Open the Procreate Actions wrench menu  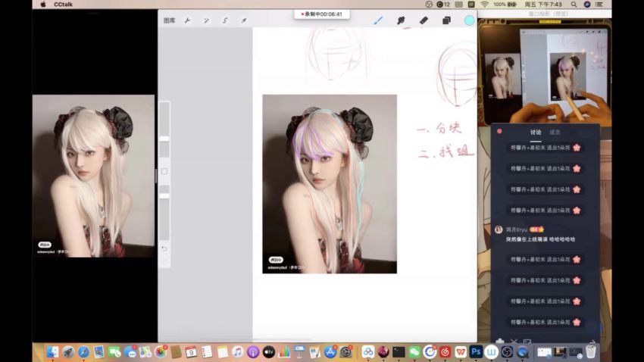coord(187,20)
